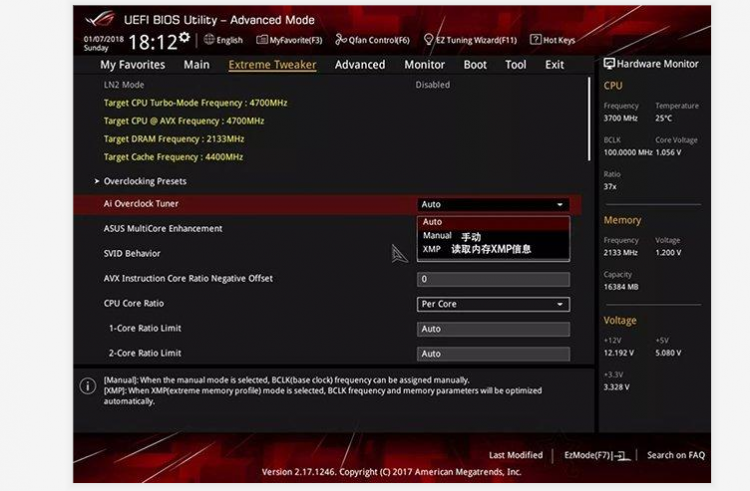Click the Hardware Monitor screen icon
The image size is (750, 491).
[x=609, y=64]
